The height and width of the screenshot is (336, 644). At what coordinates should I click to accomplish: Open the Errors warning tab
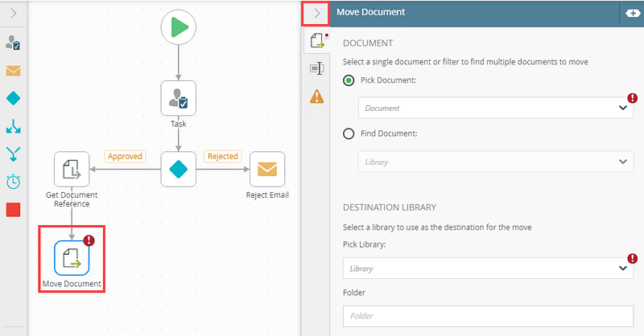pyautogui.click(x=317, y=96)
